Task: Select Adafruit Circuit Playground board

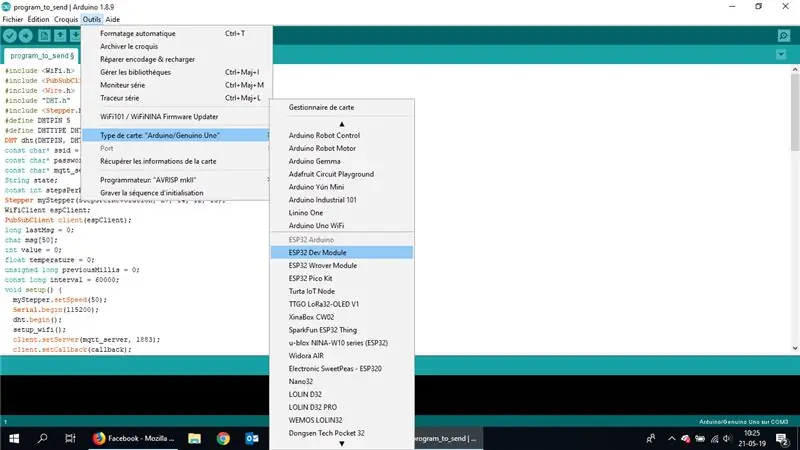Action: tap(342, 174)
